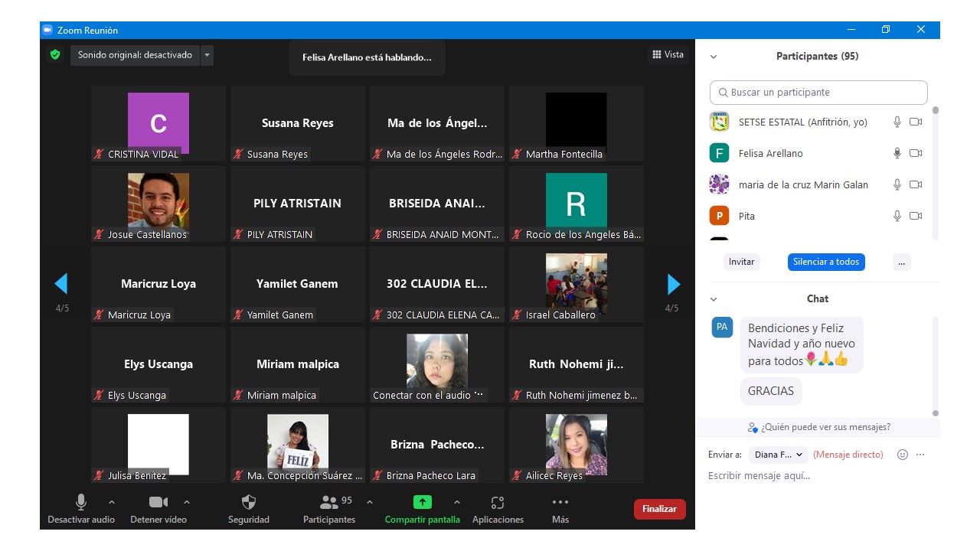This screenshot has width=980, height=551.
Task: Collapse the Participantes panel chevron
Action: (x=714, y=57)
